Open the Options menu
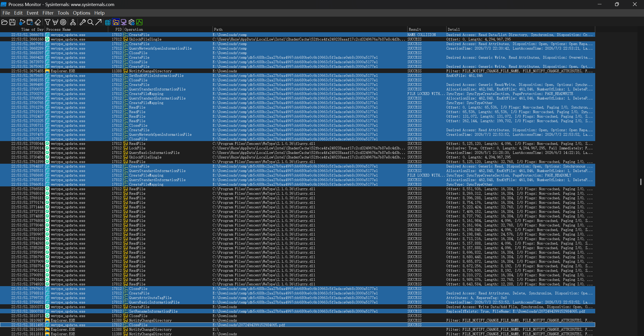The height and width of the screenshot is (336, 644). click(82, 13)
